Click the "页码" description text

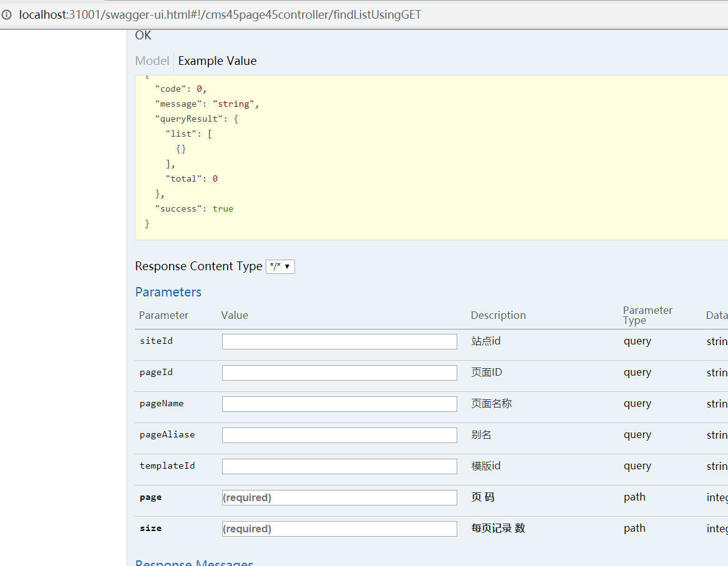pos(483,497)
